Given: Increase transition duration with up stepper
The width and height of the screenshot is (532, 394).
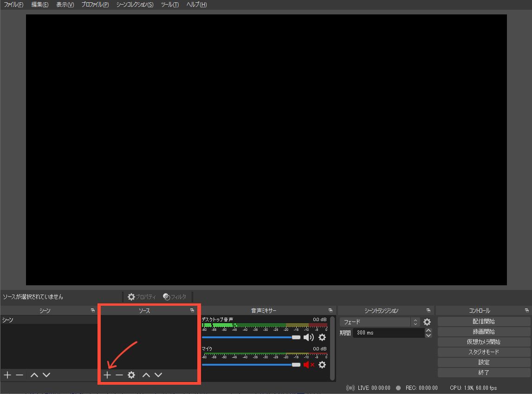Looking at the screenshot, I should [428, 330].
